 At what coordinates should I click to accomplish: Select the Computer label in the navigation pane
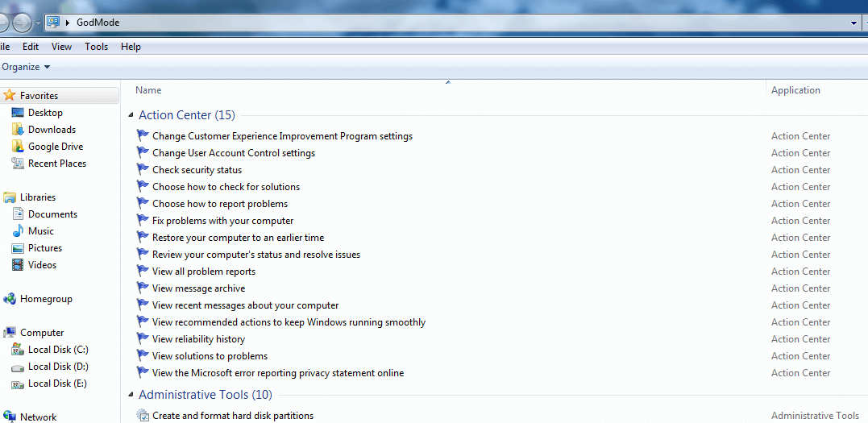pyautogui.click(x=42, y=333)
